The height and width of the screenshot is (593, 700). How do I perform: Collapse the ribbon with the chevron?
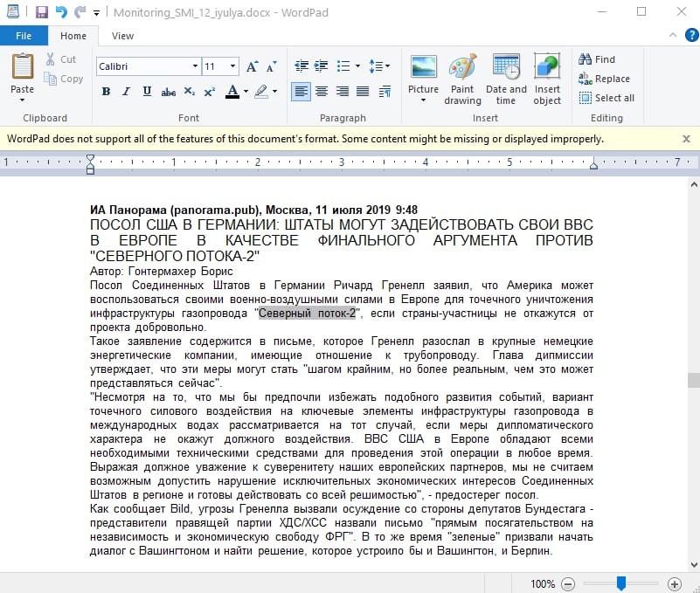click(673, 35)
